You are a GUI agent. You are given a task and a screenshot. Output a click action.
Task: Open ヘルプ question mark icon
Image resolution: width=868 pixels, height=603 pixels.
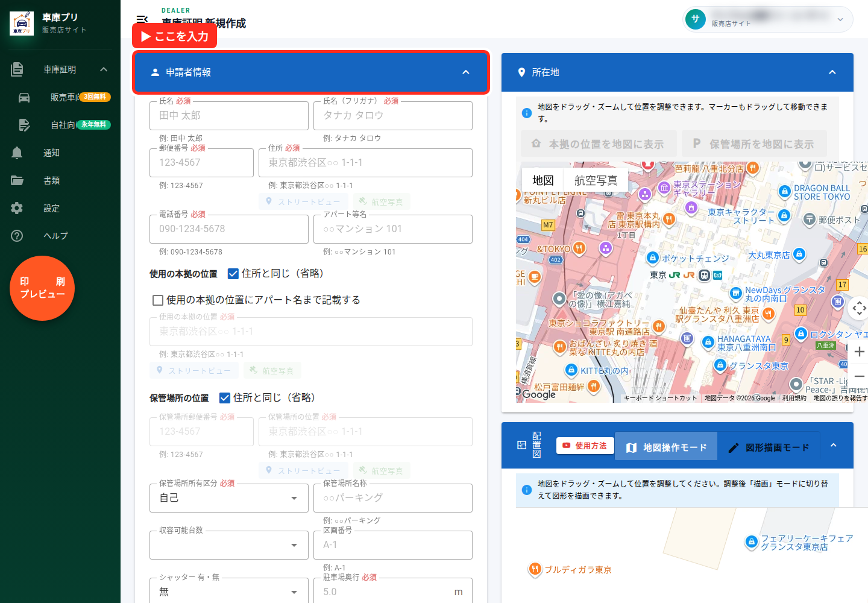tap(17, 236)
